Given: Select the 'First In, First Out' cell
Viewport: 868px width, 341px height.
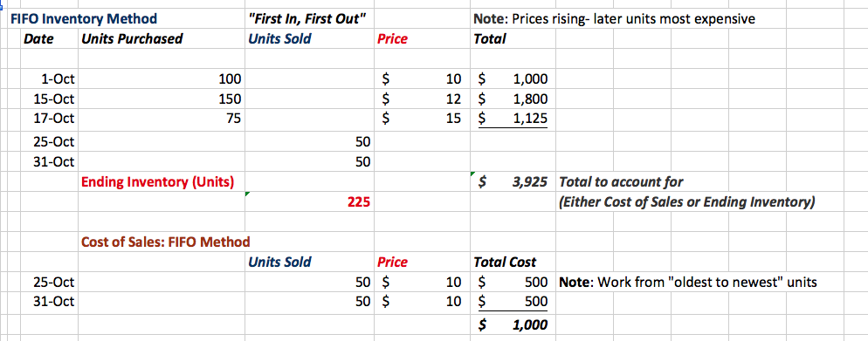Looking at the screenshot, I should (307, 19).
